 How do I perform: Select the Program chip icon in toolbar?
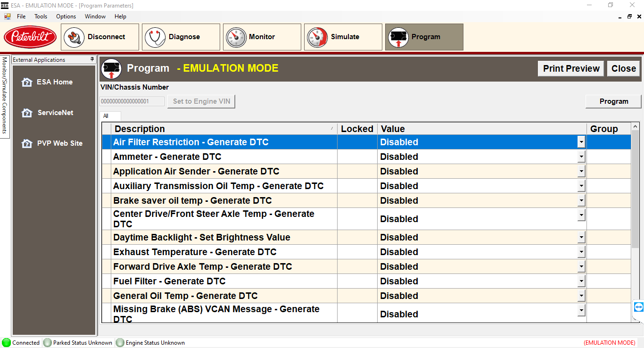(x=398, y=37)
